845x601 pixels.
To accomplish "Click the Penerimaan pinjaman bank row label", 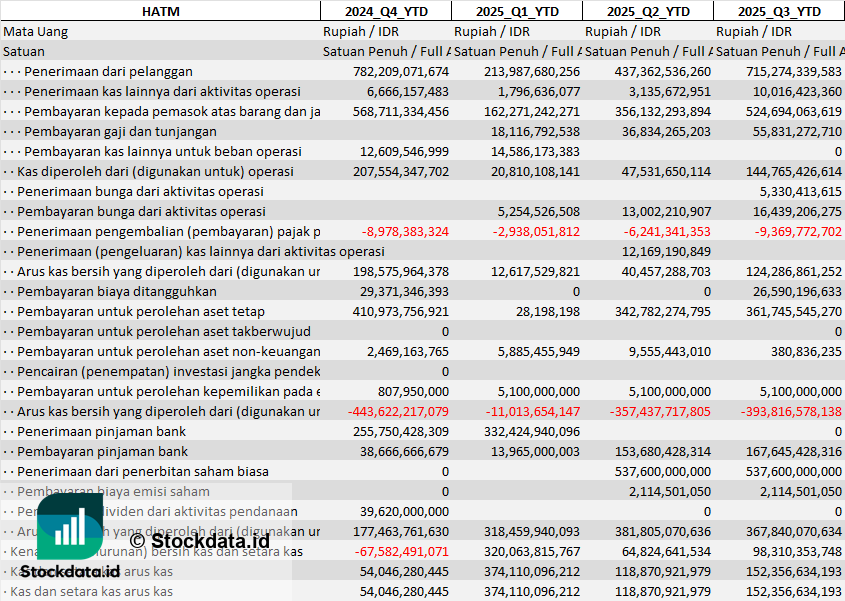I will coord(102,431).
